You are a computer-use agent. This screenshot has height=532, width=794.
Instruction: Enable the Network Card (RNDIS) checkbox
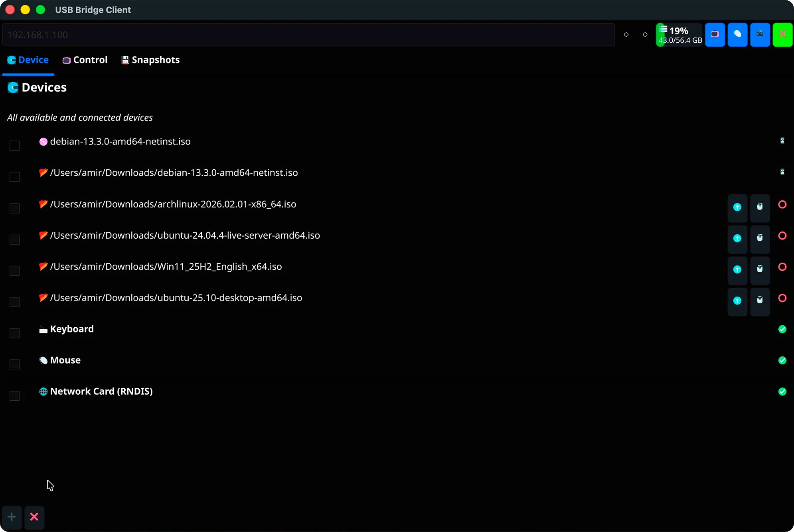[x=14, y=396]
